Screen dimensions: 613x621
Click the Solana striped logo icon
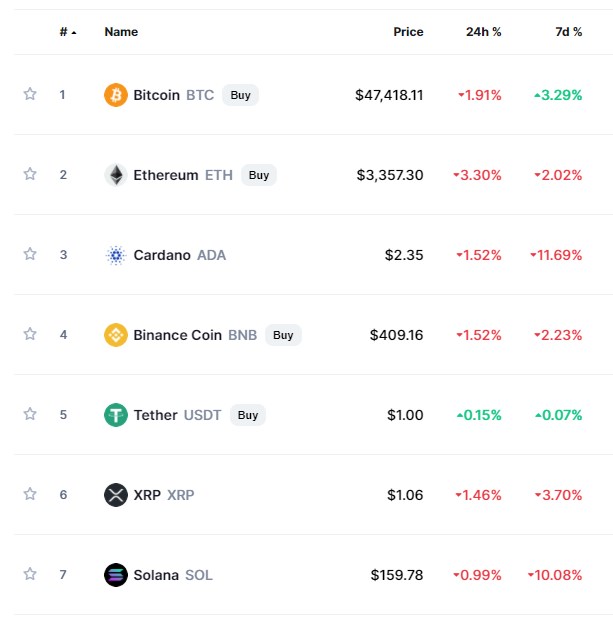[x=116, y=575]
